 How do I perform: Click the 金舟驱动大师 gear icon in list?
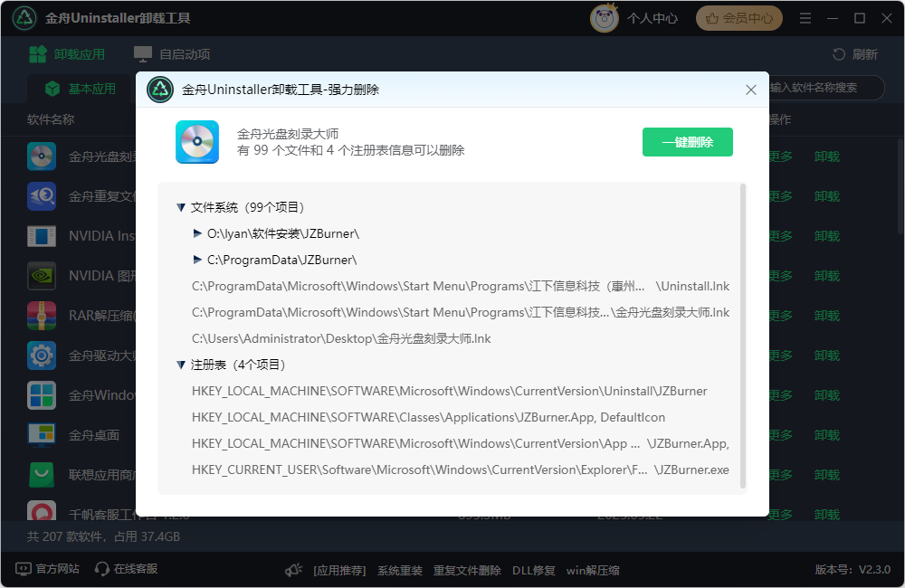42,356
